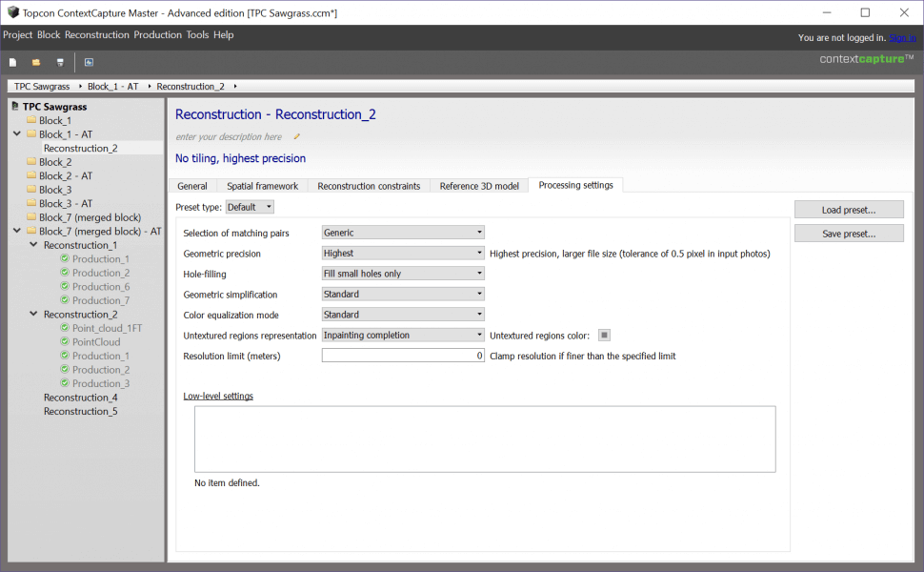Click the Block_3 - AT folder icon
The image size is (924, 572).
[31, 203]
